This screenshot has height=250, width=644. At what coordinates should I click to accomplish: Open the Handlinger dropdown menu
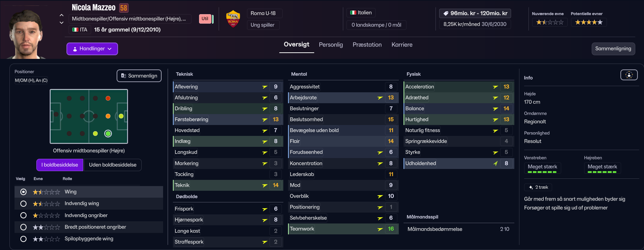92,49
